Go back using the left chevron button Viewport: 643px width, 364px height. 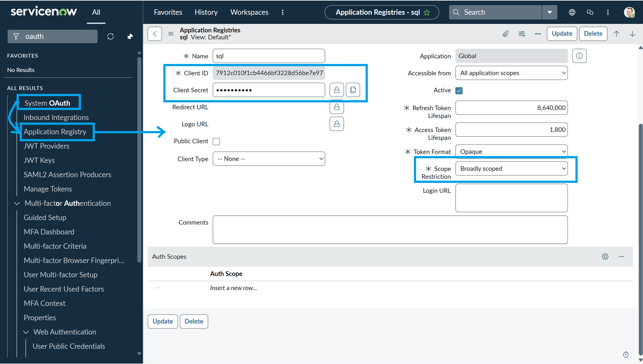tap(155, 34)
